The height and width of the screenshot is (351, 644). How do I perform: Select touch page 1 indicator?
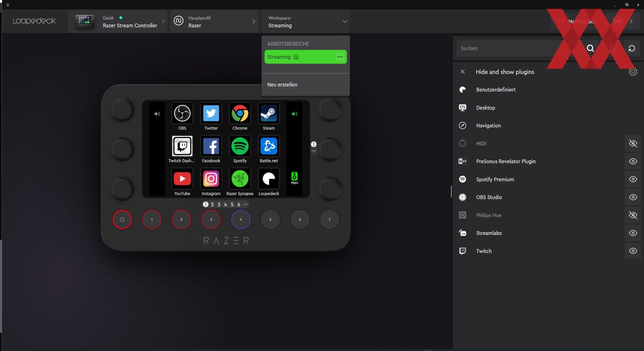pyautogui.click(x=206, y=204)
